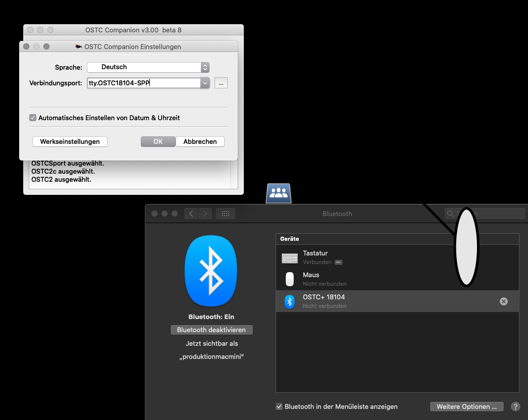Click the keyboard icon next to Tastatur
The image size is (528, 420).
[x=289, y=258]
